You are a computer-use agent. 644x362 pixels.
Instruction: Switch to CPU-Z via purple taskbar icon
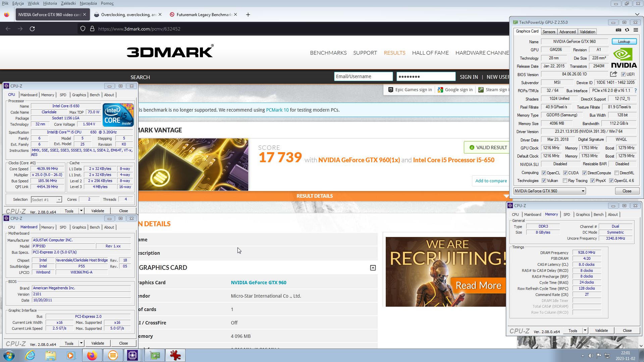(132, 355)
